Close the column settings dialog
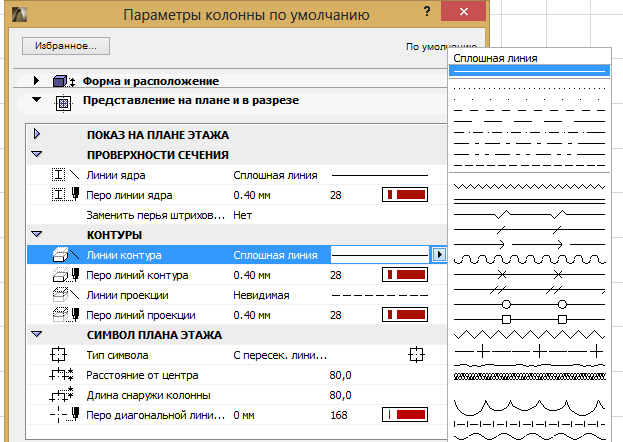The height and width of the screenshot is (442, 623). [x=463, y=12]
